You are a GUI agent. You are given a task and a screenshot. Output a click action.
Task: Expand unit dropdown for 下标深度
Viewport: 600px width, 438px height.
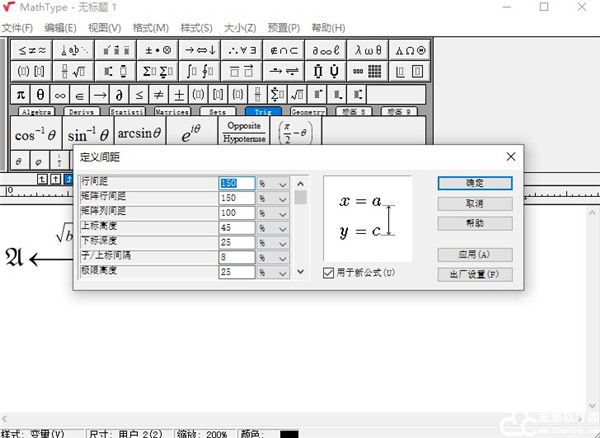click(282, 243)
